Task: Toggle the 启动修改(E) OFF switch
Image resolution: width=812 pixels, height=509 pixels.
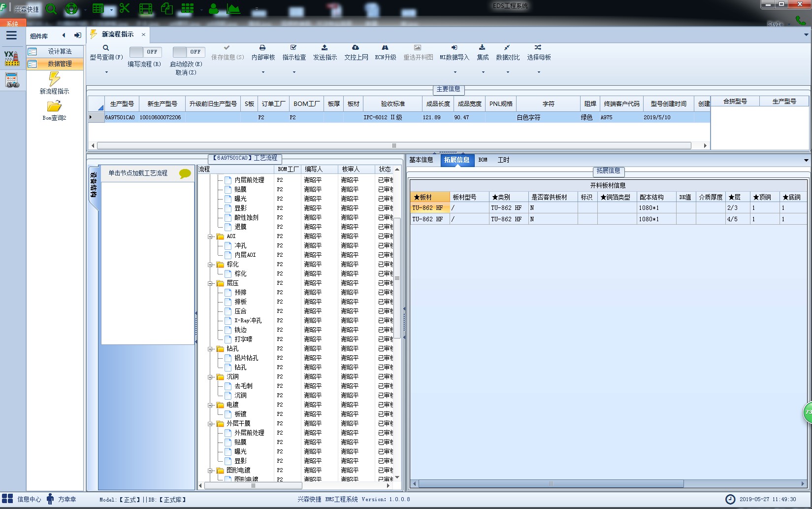Action: pos(188,52)
